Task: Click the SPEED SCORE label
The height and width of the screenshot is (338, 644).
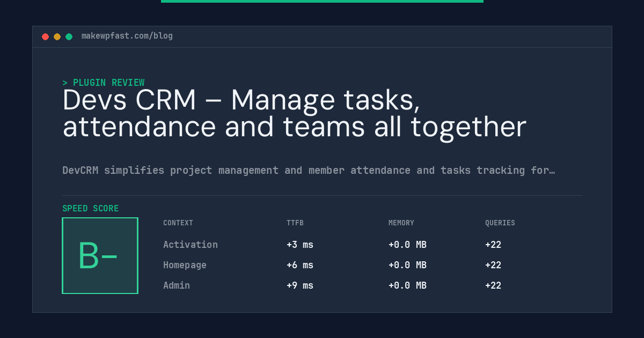Action: [x=91, y=209]
